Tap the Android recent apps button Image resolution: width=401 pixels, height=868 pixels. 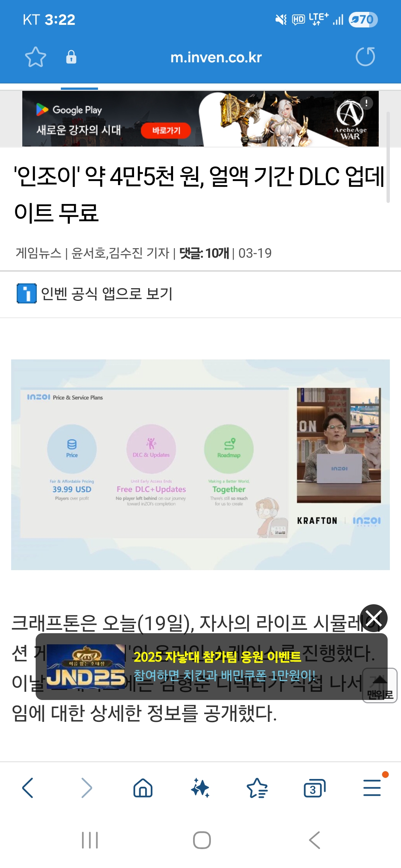pos(90,840)
